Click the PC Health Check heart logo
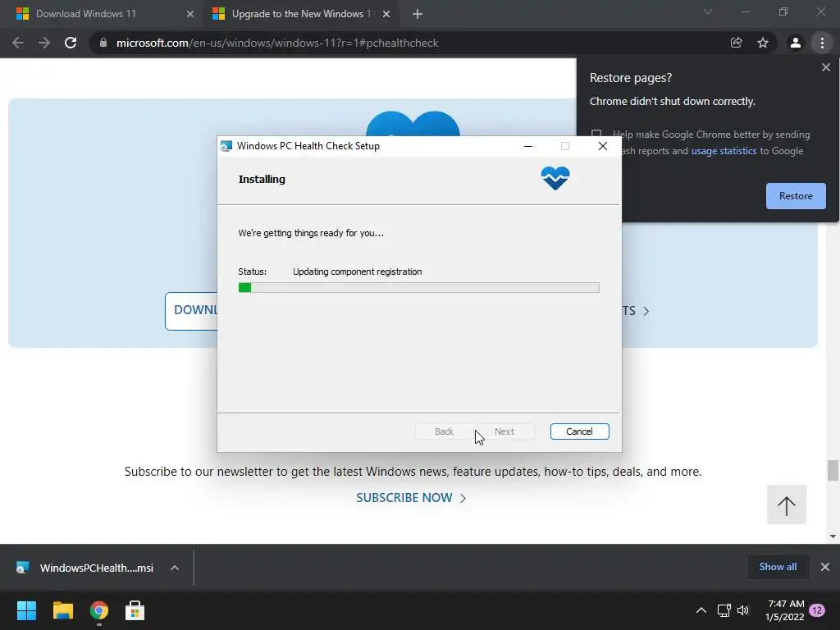The height and width of the screenshot is (630, 840). tap(555, 178)
